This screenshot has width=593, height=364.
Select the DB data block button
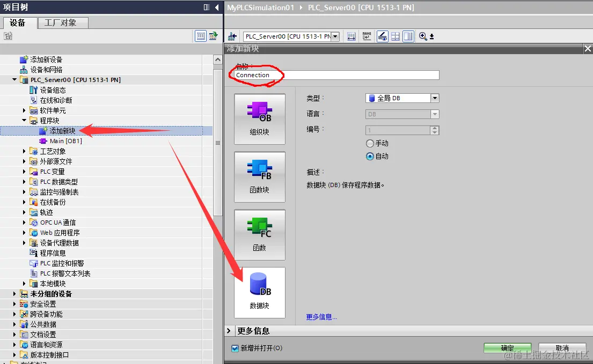259,293
